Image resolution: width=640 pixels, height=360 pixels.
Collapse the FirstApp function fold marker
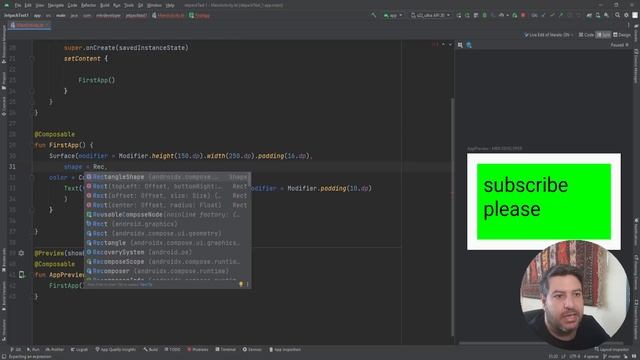31,145
